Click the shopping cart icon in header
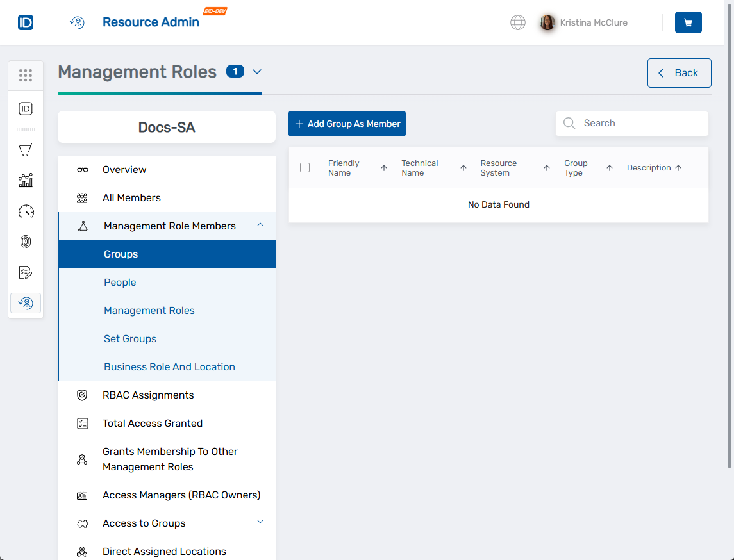This screenshot has height=560, width=734. pos(688,22)
